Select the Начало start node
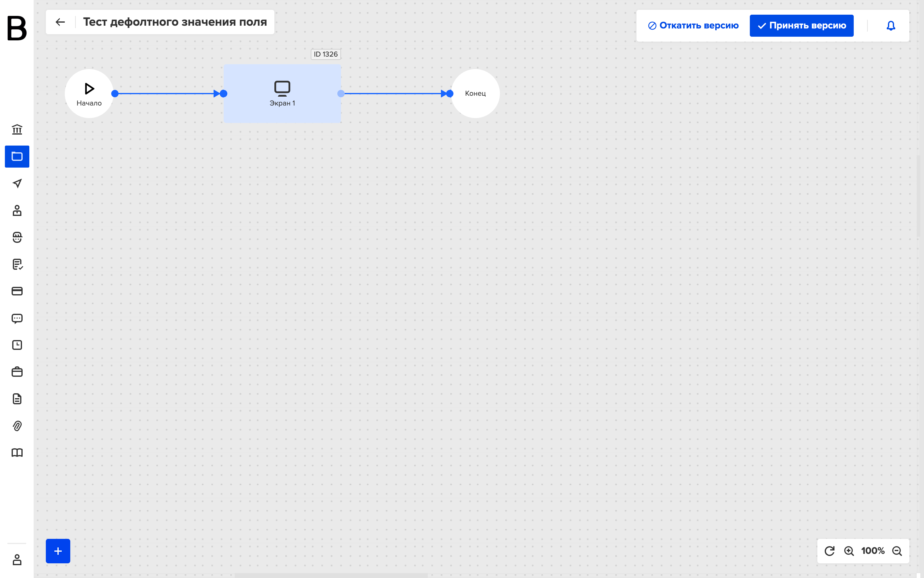The height and width of the screenshot is (578, 924). click(x=89, y=94)
